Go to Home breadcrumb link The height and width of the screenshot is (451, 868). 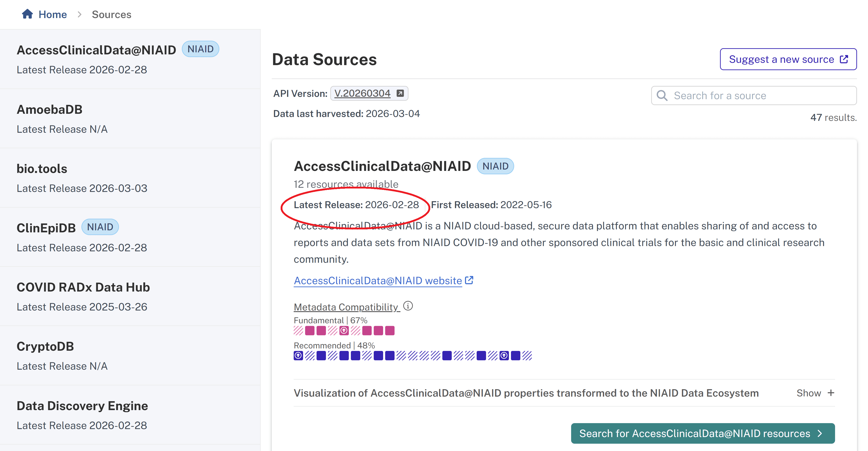53,14
